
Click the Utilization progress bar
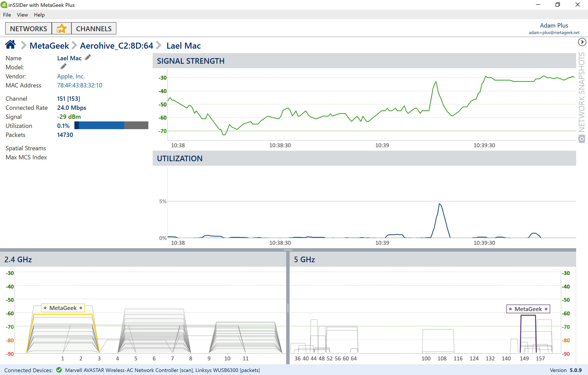pos(111,126)
